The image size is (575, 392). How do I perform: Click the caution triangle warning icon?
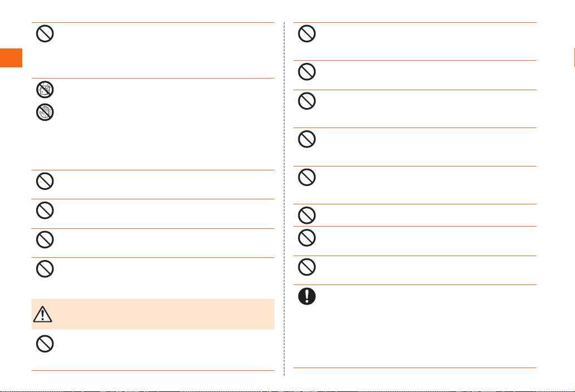tap(42, 314)
